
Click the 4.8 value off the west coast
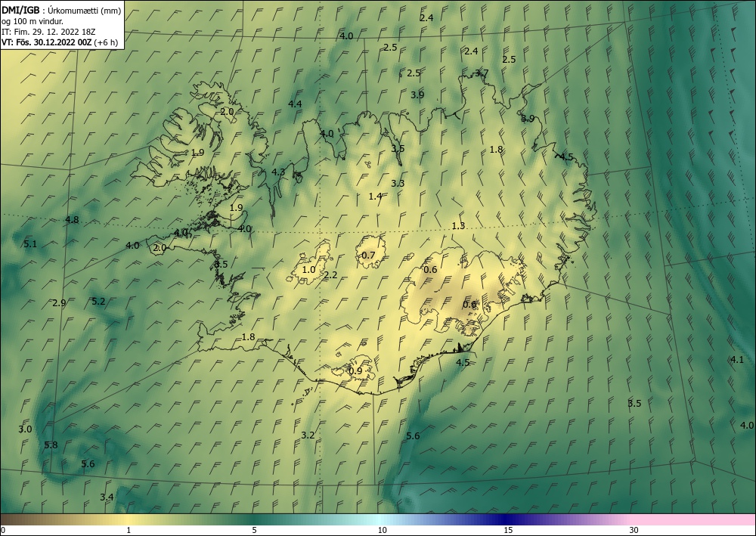pos(72,220)
